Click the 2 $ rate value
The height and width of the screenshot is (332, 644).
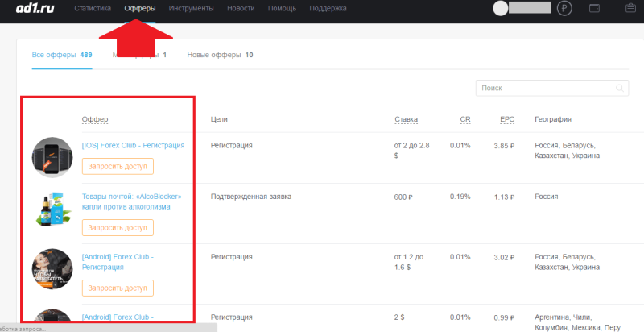[399, 317]
